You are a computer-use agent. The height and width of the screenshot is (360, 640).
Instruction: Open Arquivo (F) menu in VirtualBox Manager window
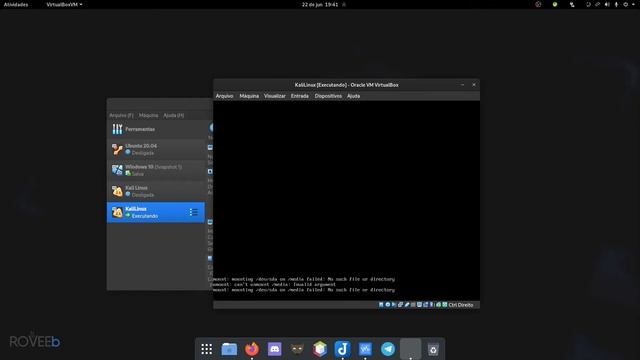tap(121, 116)
